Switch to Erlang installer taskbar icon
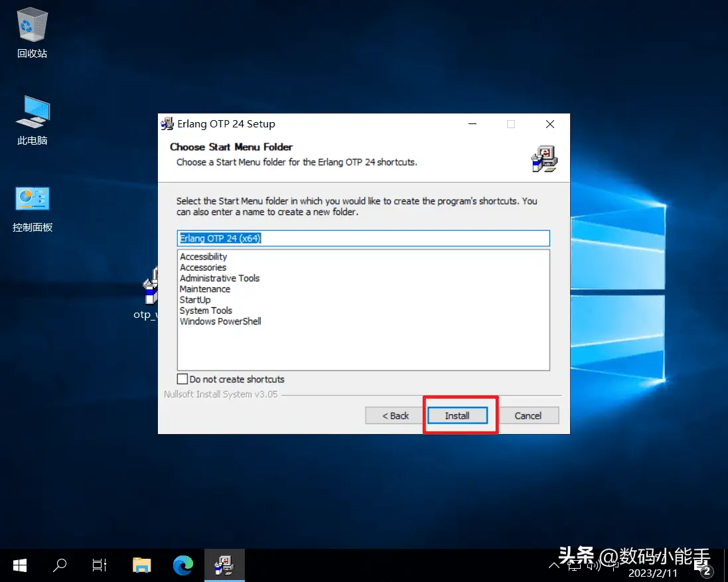Screen dimensions: 728x582 224,565
